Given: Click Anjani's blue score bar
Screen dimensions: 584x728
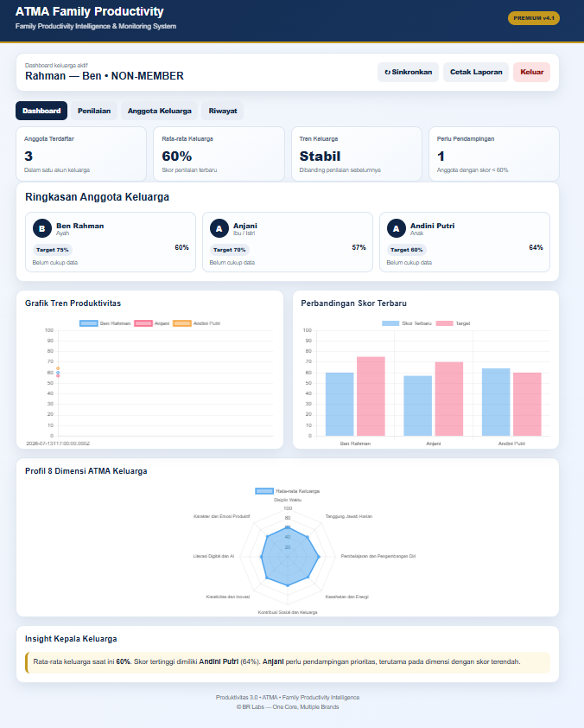Looking at the screenshot, I should point(417,406).
